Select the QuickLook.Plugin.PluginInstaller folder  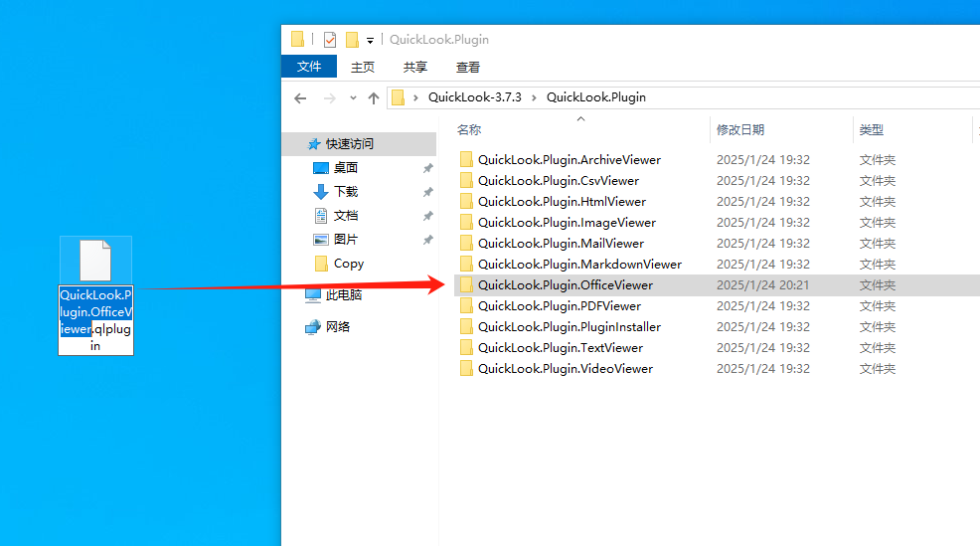(570, 327)
